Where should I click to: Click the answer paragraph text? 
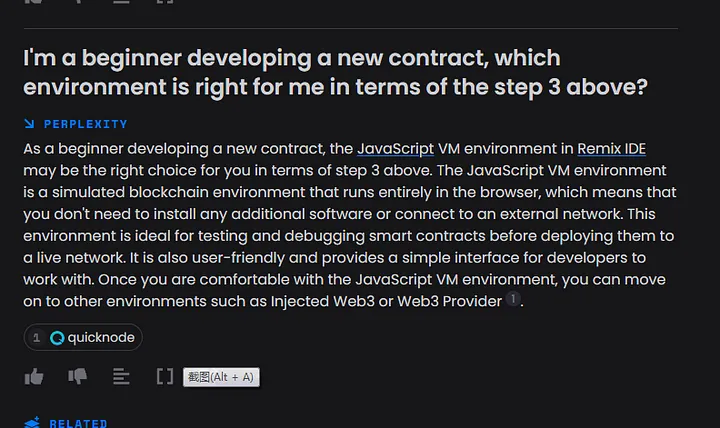(350, 224)
